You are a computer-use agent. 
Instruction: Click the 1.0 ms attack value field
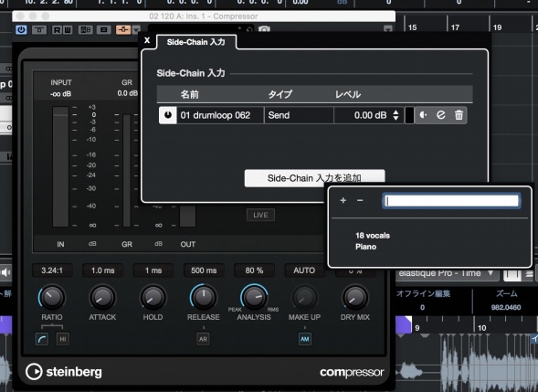pyautogui.click(x=102, y=270)
